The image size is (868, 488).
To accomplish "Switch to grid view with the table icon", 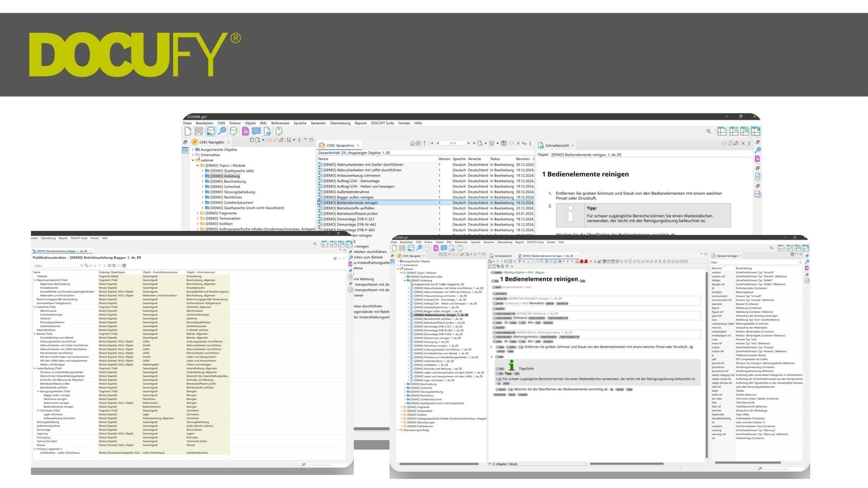I will pos(504,143).
